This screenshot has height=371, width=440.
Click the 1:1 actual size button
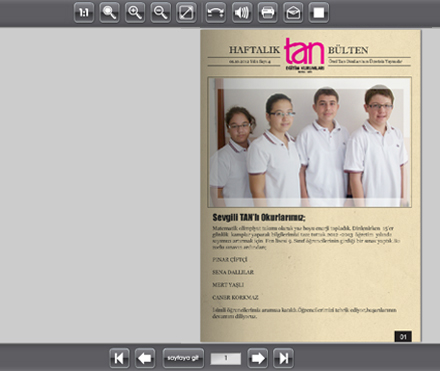tap(84, 13)
